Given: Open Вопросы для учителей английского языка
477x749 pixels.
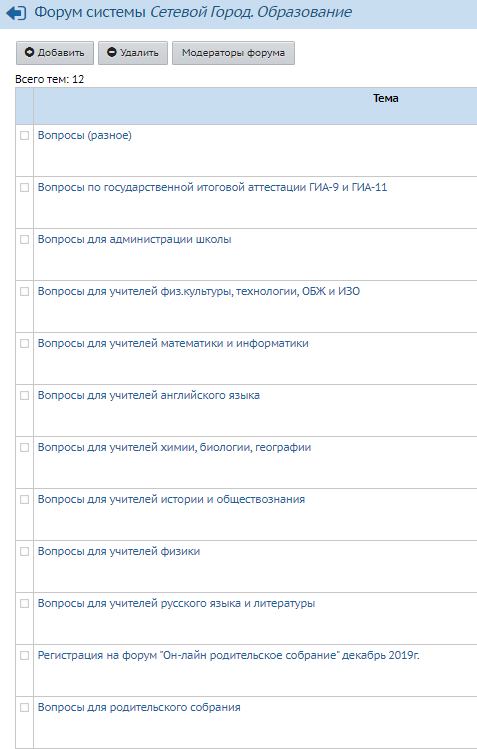Looking at the screenshot, I should [x=148, y=395].
